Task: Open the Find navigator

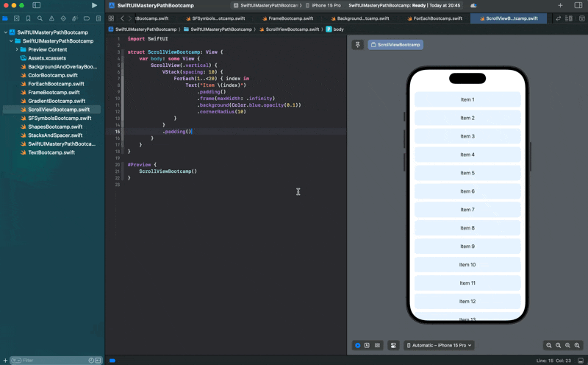Action: (x=40, y=18)
